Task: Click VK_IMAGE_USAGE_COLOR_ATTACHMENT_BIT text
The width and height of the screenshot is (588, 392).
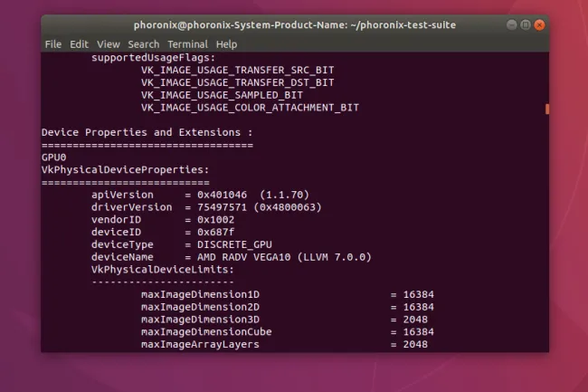Action: click(250, 108)
